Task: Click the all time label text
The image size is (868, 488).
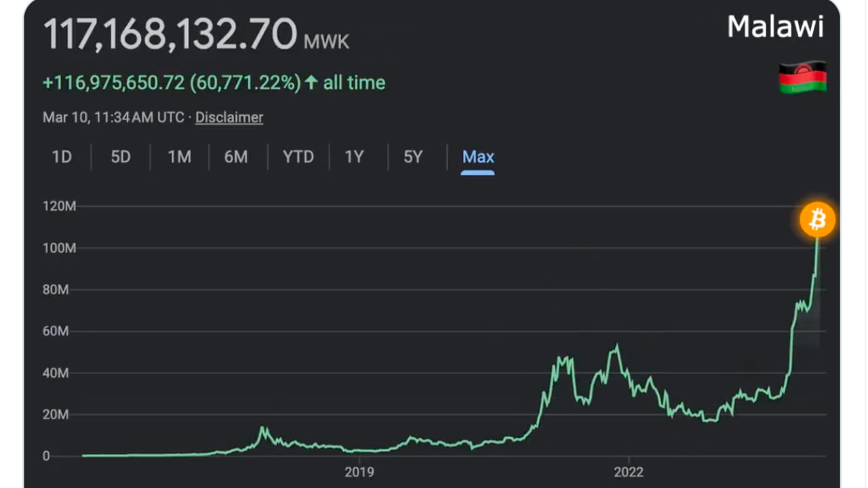Action: [x=354, y=83]
